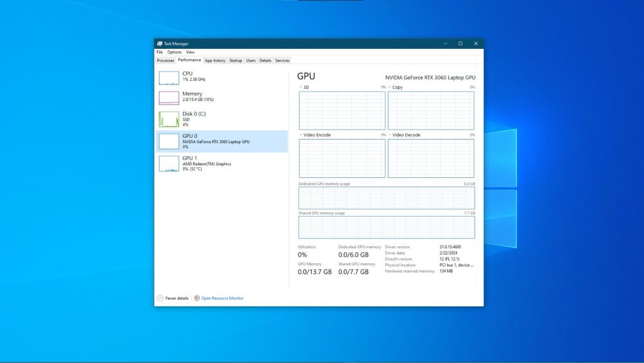Click the hardware reserved memory '134 MB' value

446,271
